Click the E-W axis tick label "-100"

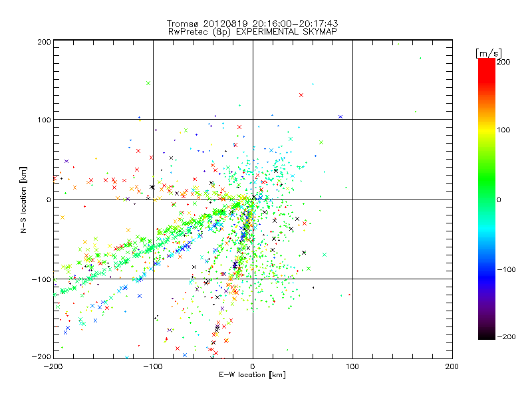pyautogui.click(x=153, y=366)
